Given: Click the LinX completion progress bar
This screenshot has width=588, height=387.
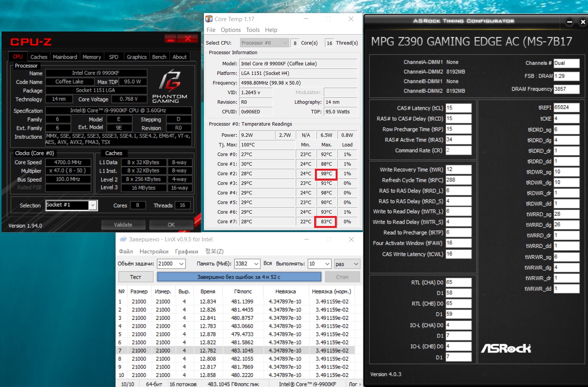Looking at the screenshot, I should coord(239,277).
